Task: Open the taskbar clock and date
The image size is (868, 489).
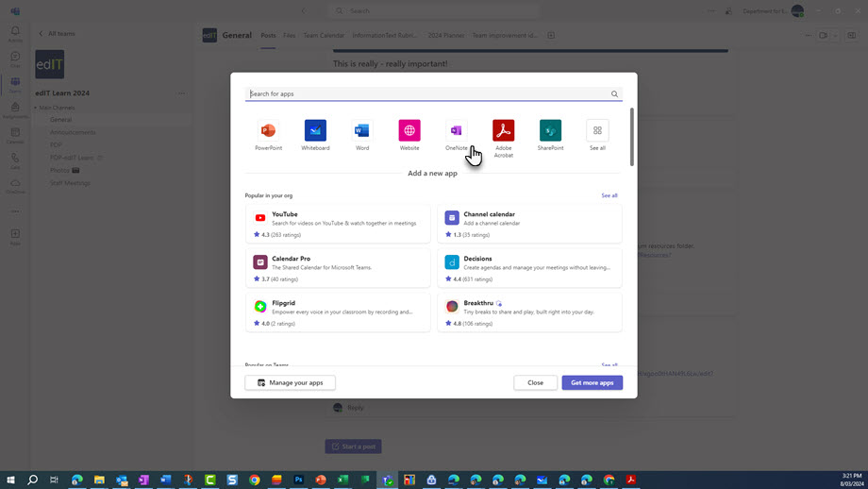Action: click(x=852, y=480)
